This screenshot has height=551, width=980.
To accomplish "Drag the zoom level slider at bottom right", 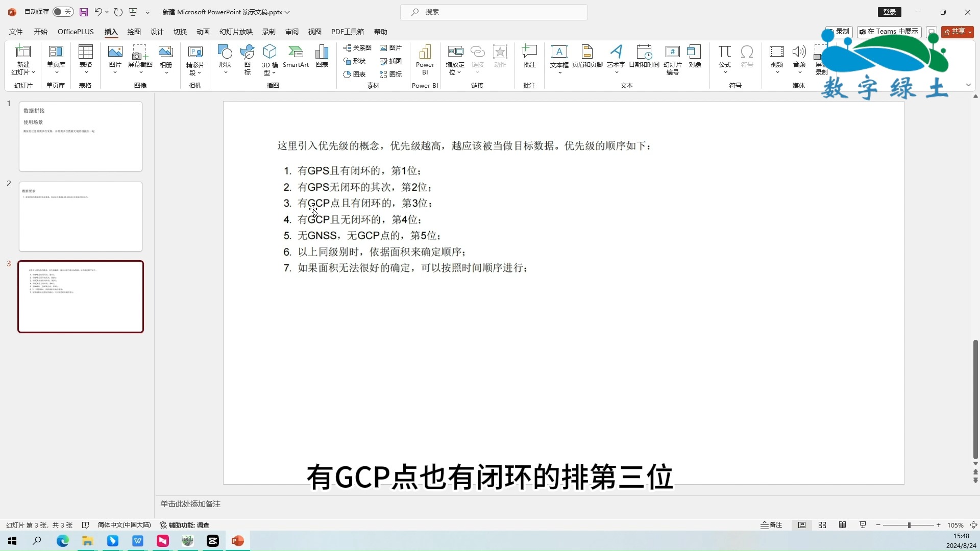I will (909, 525).
